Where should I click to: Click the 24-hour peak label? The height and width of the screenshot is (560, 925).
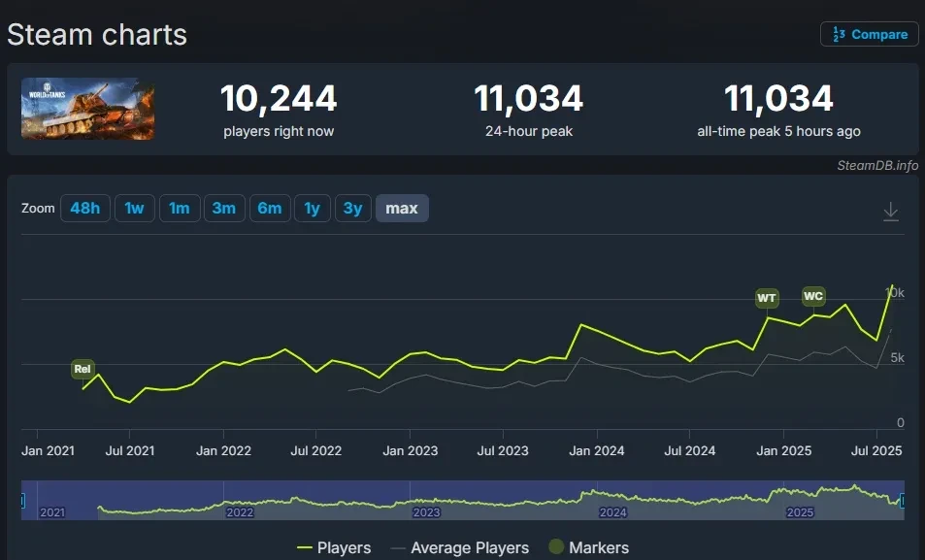coord(529,131)
